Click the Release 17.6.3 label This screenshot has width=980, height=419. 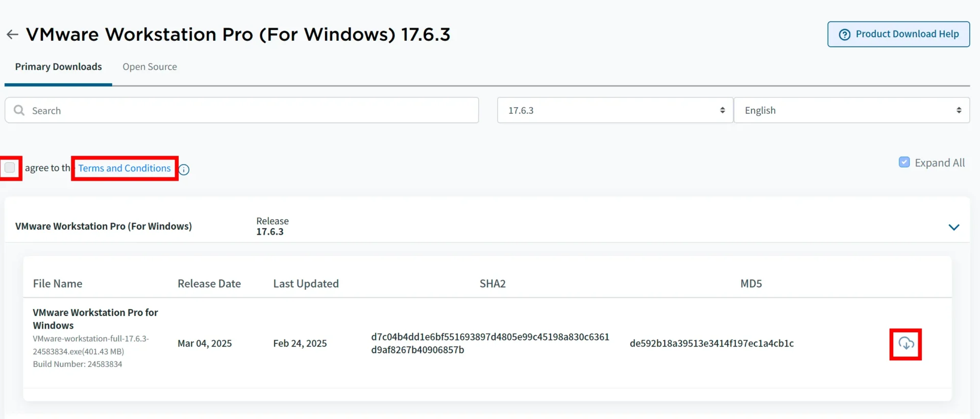[273, 226]
